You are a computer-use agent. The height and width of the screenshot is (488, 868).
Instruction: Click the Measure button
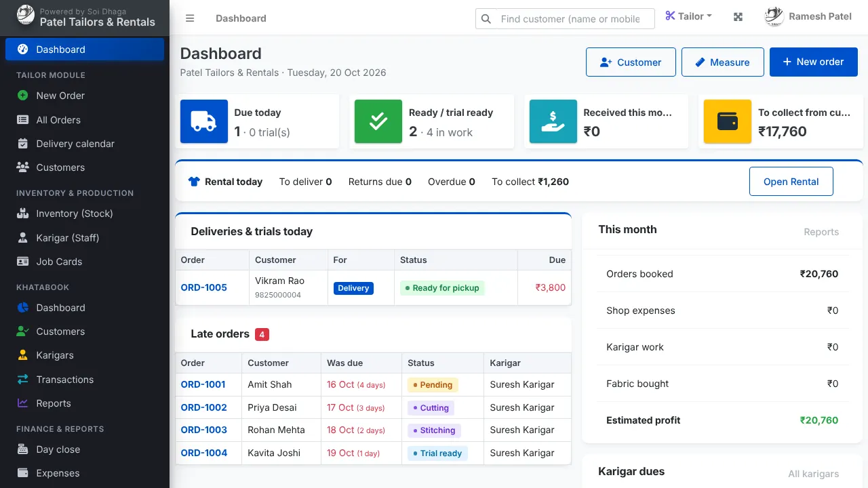[x=723, y=62]
